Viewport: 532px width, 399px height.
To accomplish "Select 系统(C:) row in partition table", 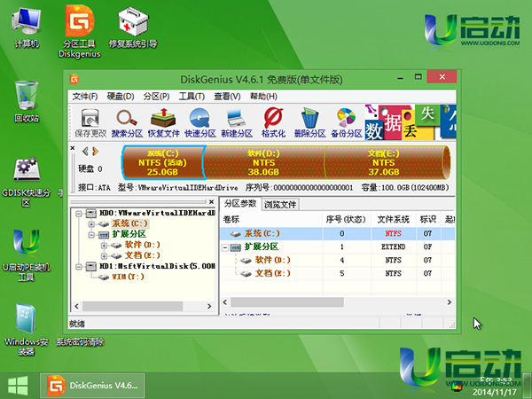I will point(338,233).
